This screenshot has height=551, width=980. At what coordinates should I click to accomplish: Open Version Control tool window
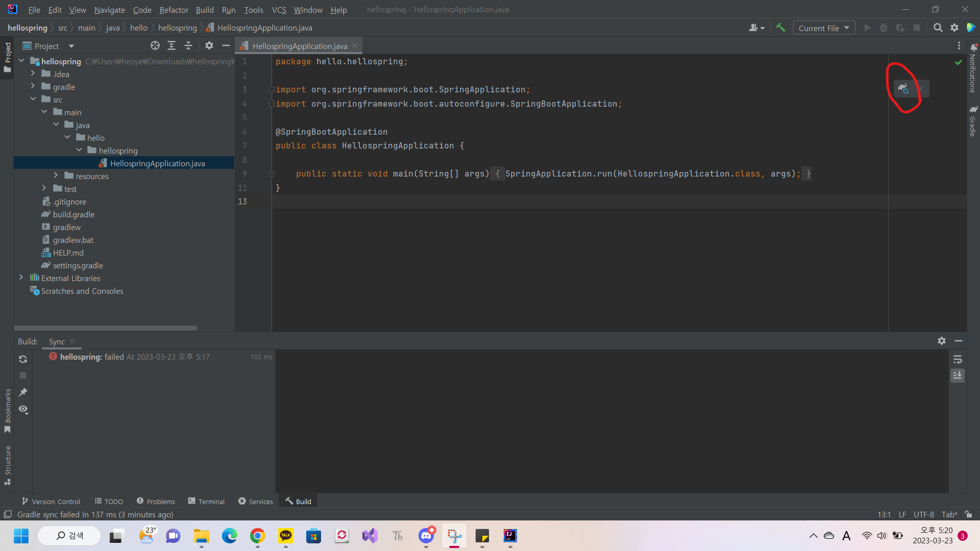coord(51,502)
